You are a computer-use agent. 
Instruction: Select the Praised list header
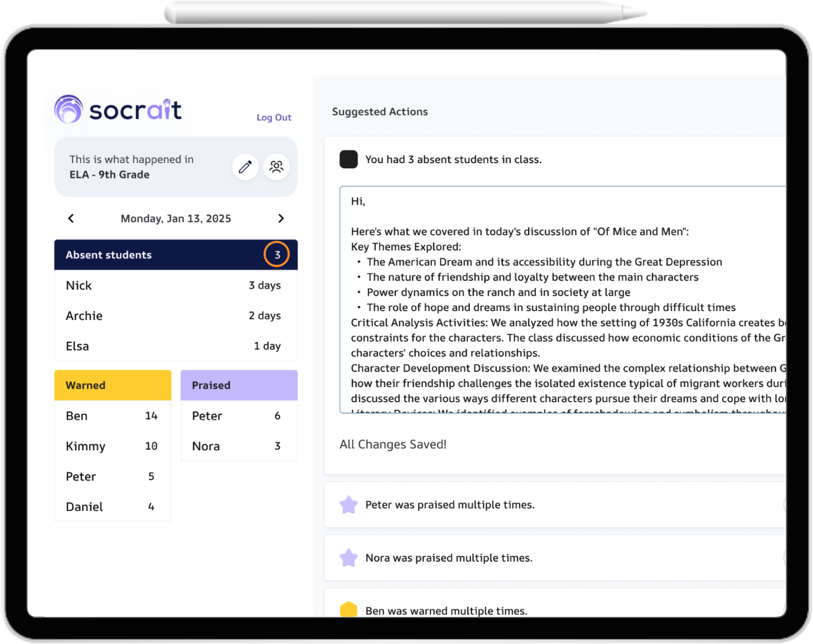[239, 385]
